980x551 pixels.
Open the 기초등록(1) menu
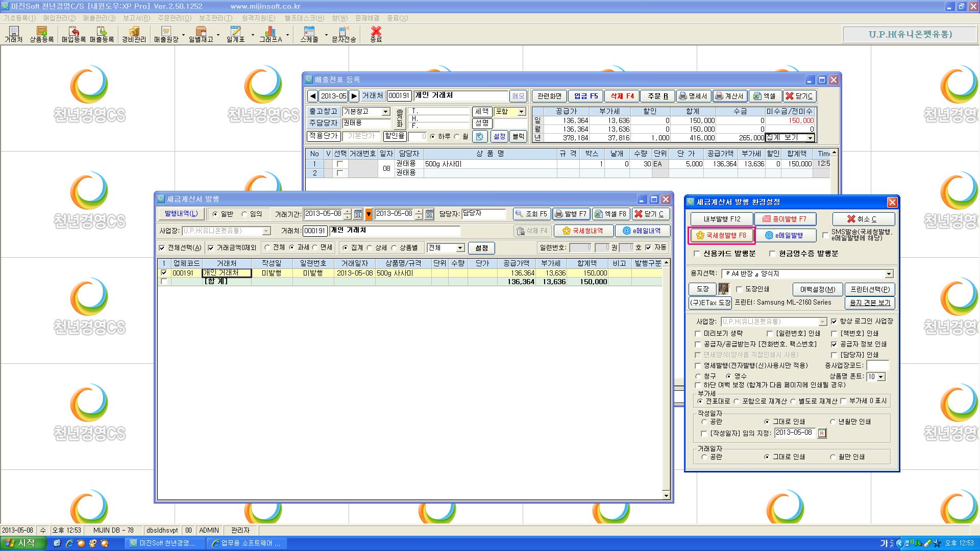[20, 18]
